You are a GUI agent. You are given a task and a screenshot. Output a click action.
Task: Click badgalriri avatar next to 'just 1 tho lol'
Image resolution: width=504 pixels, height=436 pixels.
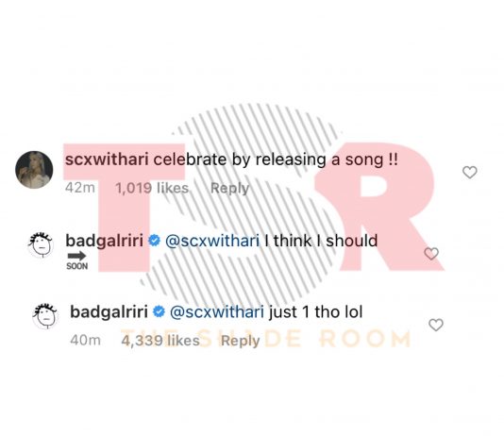45,316
